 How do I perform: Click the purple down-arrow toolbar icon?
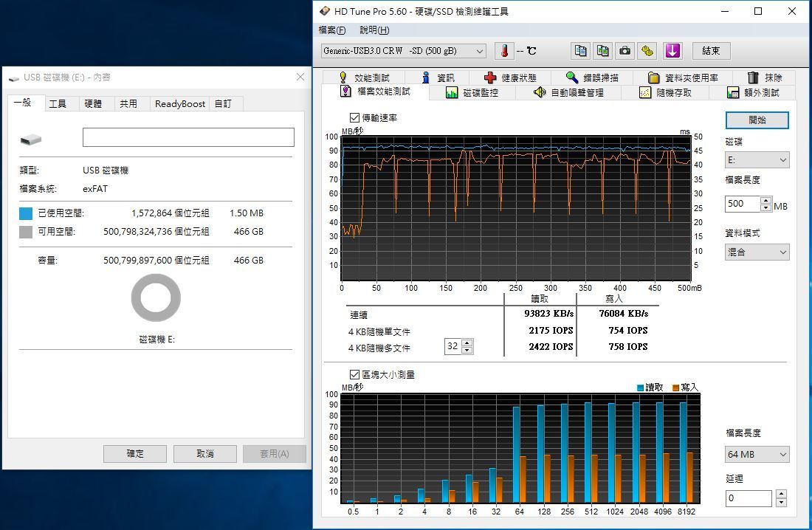pos(672,51)
